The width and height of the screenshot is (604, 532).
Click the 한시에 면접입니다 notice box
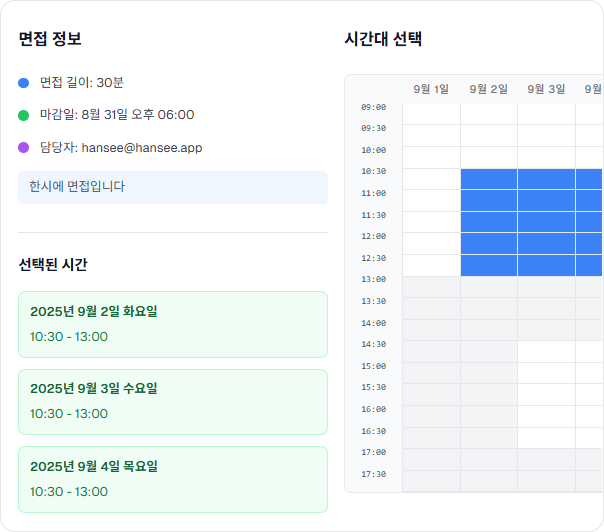click(x=173, y=187)
